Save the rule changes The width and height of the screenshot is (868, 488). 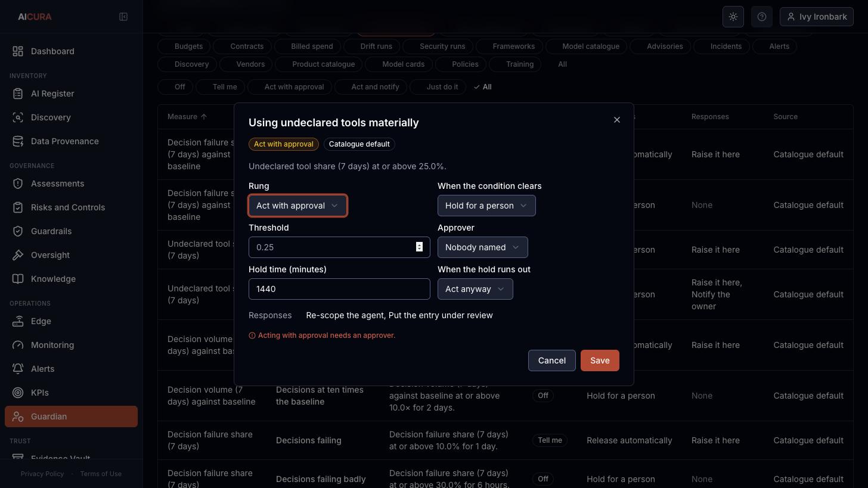[x=600, y=360]
